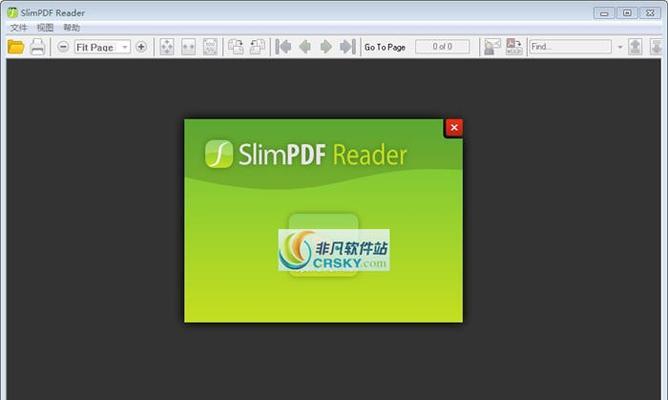Click the Go To Page label

click(385, 47)
